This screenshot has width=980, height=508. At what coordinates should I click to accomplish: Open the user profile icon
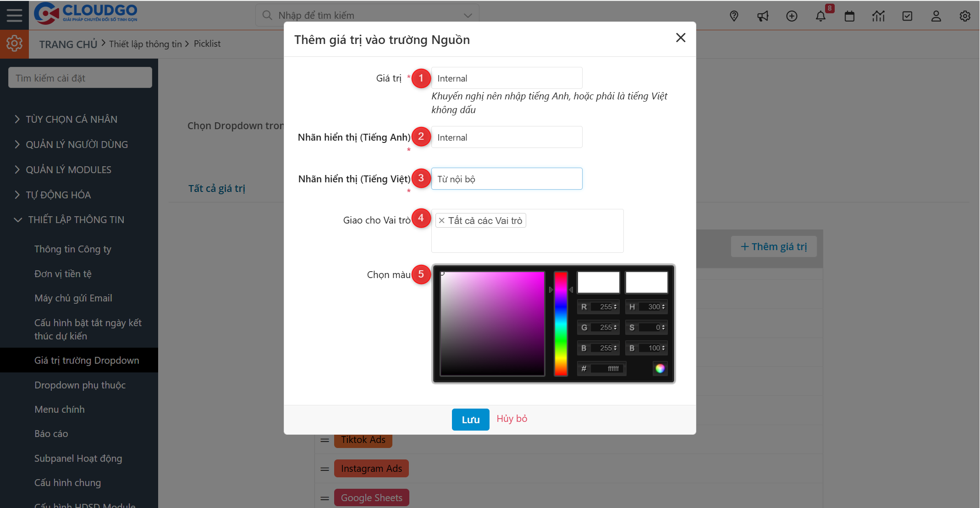[936, 16]
